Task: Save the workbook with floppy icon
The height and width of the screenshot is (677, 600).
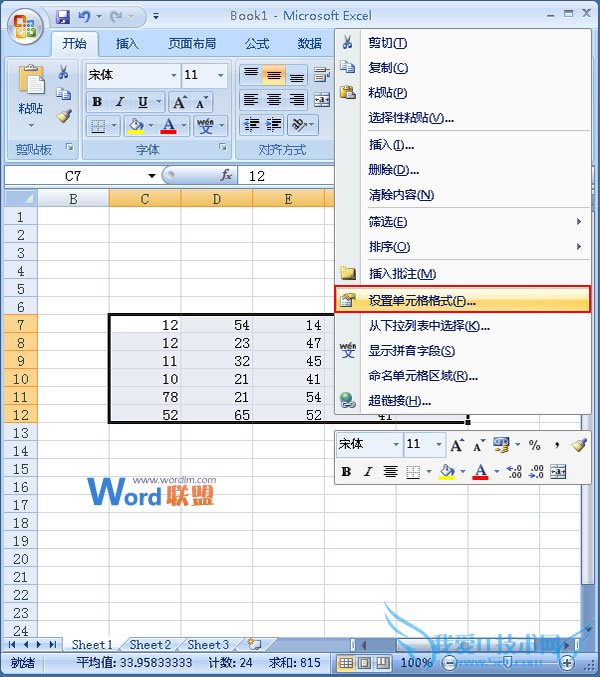Action: 63,17
